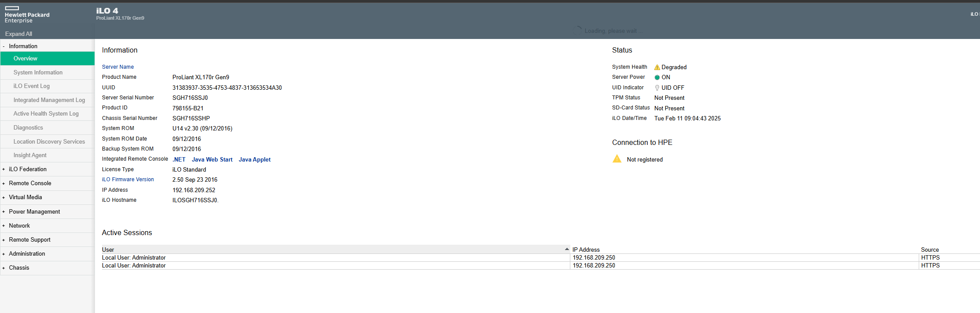This screenshot has width=980, height=313.
Task: Click the User column sort arrow
Action: (x=567, y=249)
